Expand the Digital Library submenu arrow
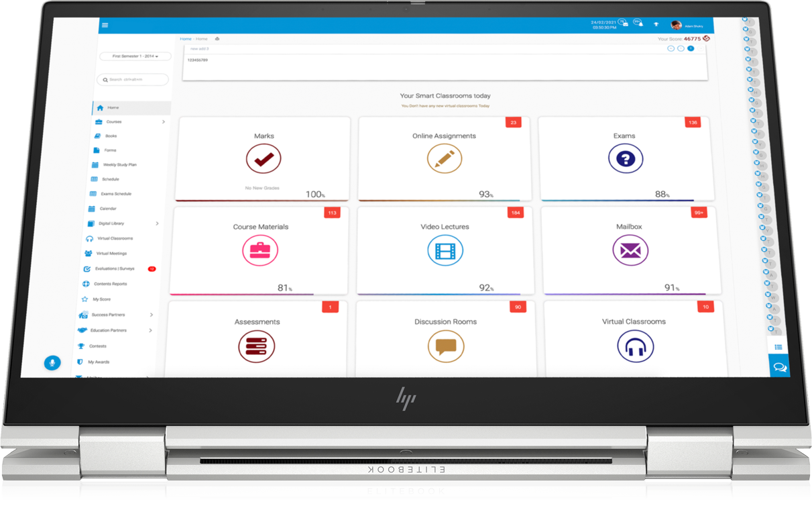The image size is (812, 506). 158,223
